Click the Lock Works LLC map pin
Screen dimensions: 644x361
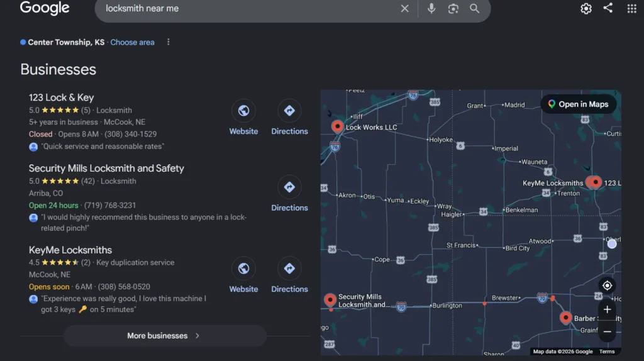point(337,126)
